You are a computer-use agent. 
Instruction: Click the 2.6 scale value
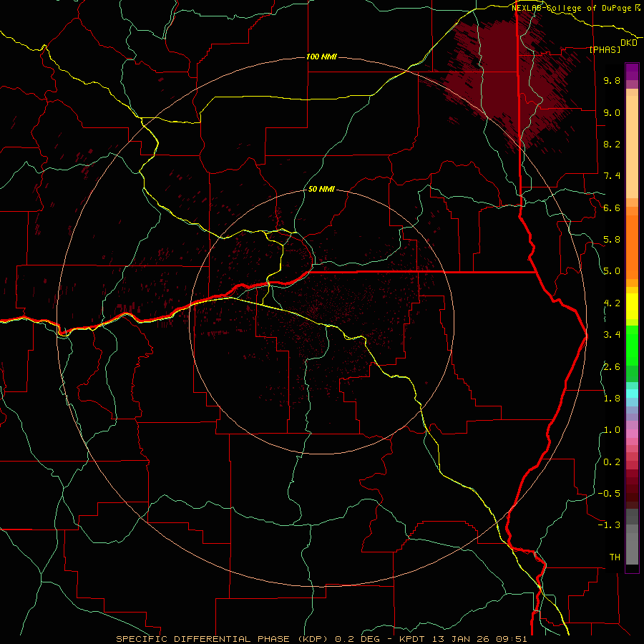(612, 367)
